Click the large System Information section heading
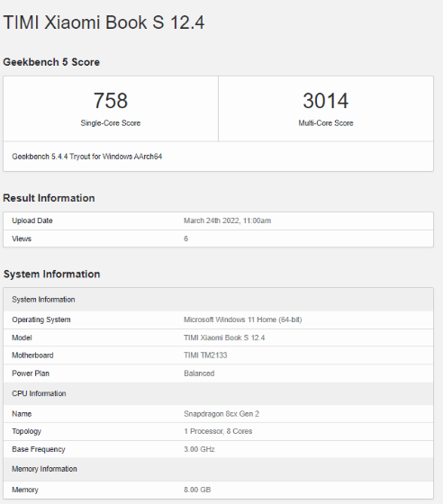The width and height of the screenshot is (443, 504). coord(51,274)
